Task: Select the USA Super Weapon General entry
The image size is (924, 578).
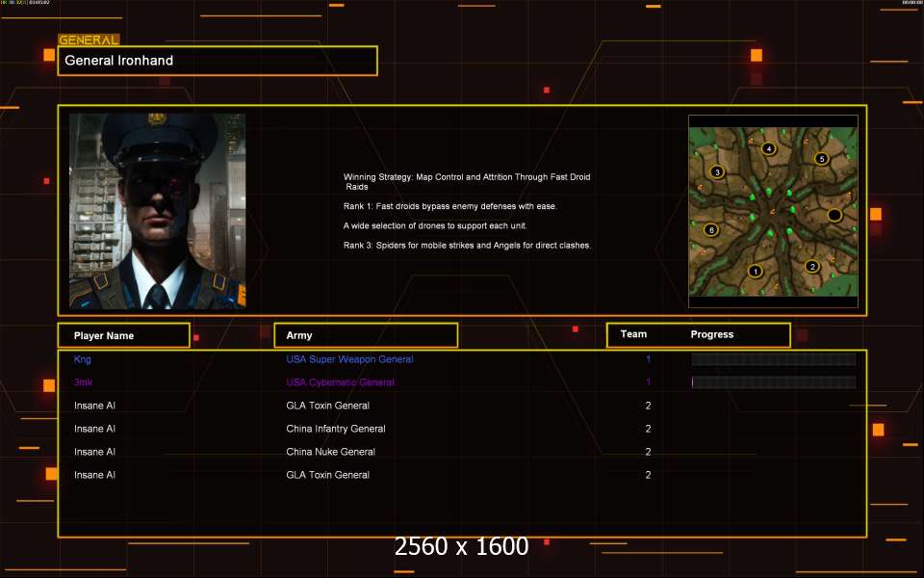Action: 349,359
